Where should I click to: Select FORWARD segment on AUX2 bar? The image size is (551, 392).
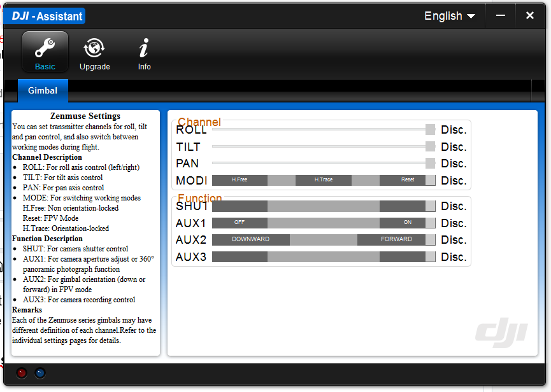tap(392, 240)
